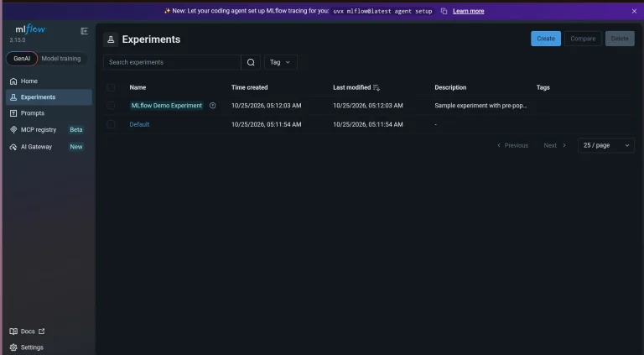
Task: Click the Beta badge on MCP registry
Action: [76, 130]
